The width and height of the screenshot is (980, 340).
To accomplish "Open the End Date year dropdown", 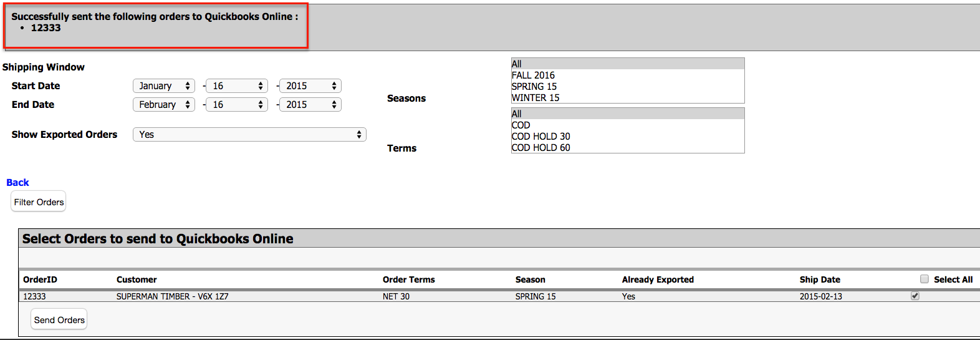I will (x=310, y=105).
